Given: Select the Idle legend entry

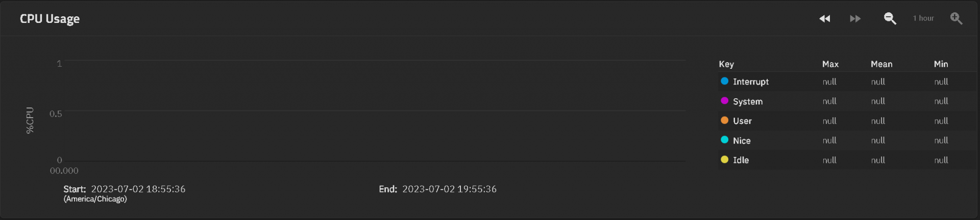Looking at the screenshot, I should tap(741, 160).
